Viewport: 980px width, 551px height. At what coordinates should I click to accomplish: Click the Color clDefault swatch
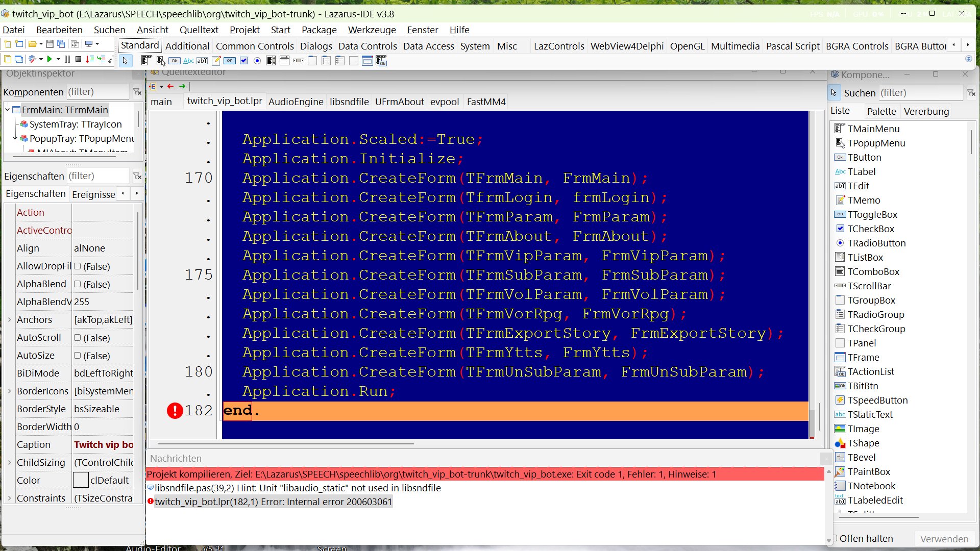81,481
